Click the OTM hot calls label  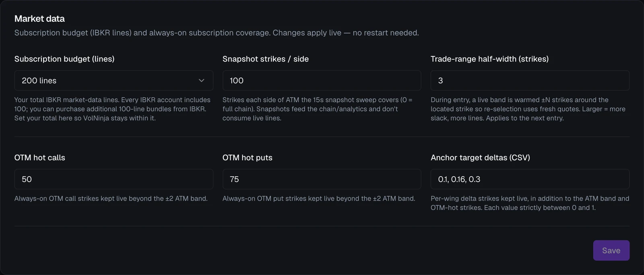pos(39,158)
